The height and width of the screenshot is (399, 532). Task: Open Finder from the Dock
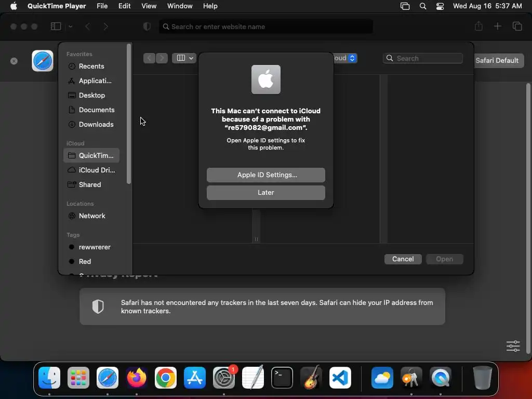[x=49, y=378]
